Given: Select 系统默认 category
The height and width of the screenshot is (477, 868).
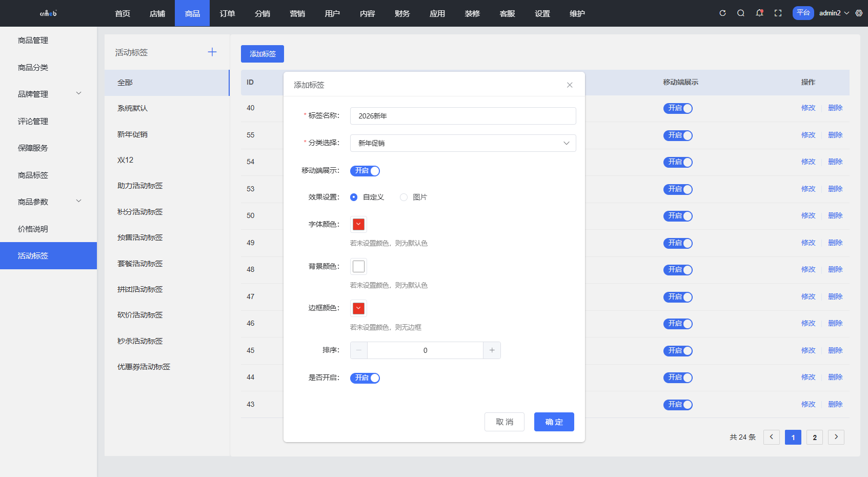Looking at the screenshot, I should pyautogui.click(x=167, y=108).
